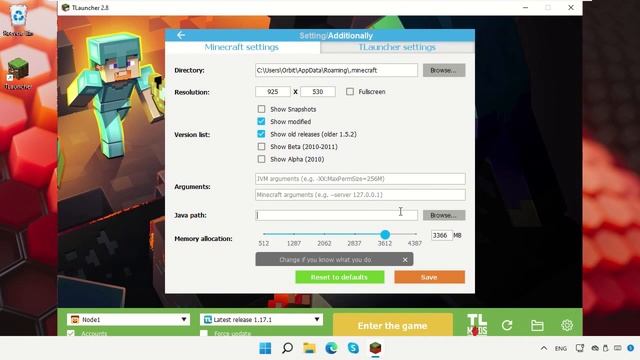The image size is (640, 360).
Task: Go back with the settings arrow icon
Action: (x=181, y=36)
